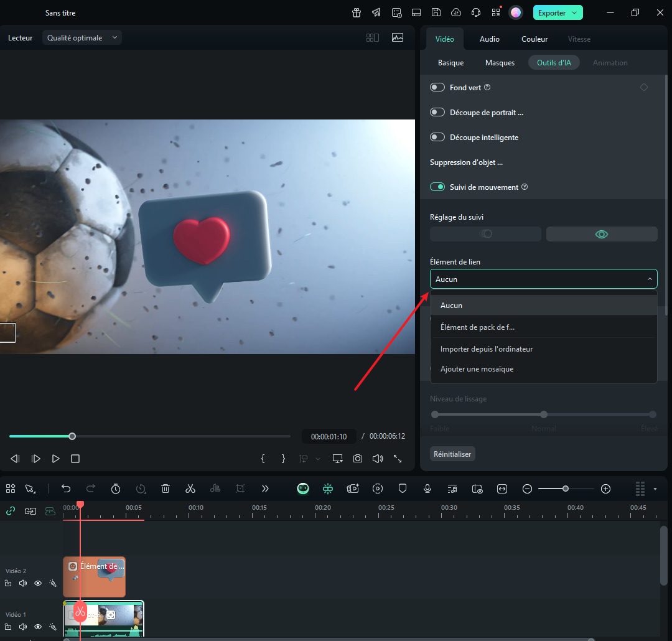
Task: Click the zoom out minus icon
Action: pyautogui.click(x=528, y=489)
